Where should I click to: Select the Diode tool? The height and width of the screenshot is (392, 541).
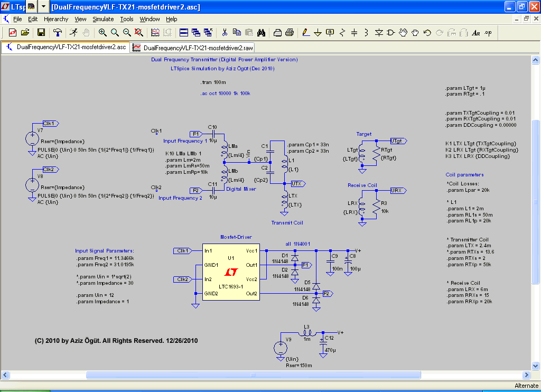coord(379,33)
